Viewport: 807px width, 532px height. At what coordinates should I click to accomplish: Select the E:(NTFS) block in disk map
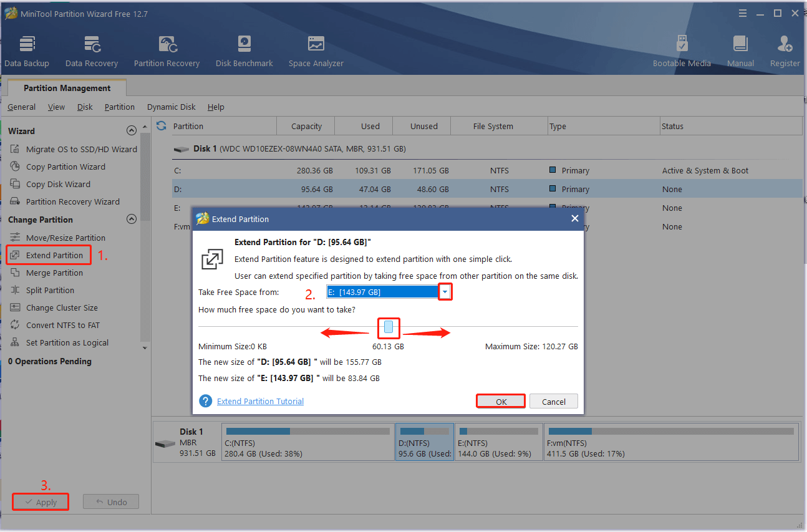pyautogui.click(x=498, y=442)
